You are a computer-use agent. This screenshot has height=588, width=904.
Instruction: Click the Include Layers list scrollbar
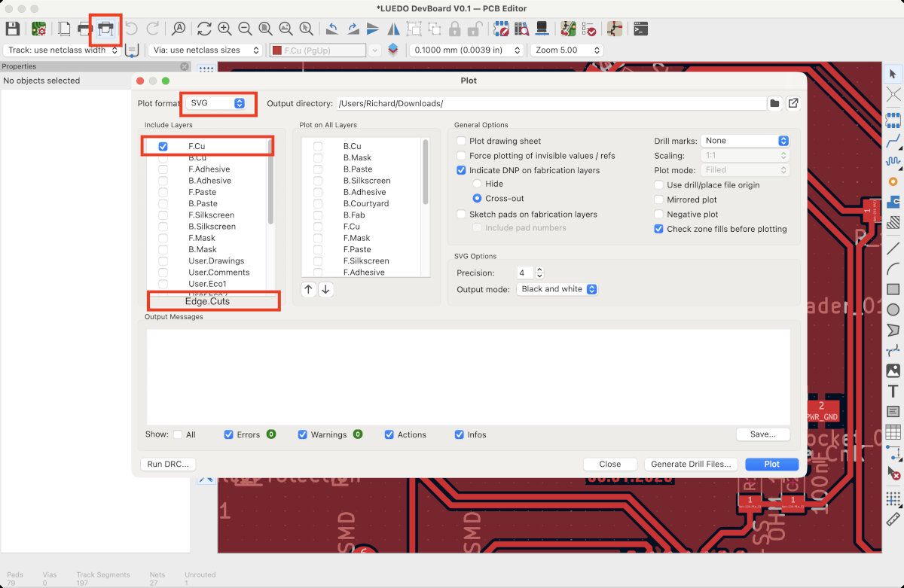click(x=270, y=181)
